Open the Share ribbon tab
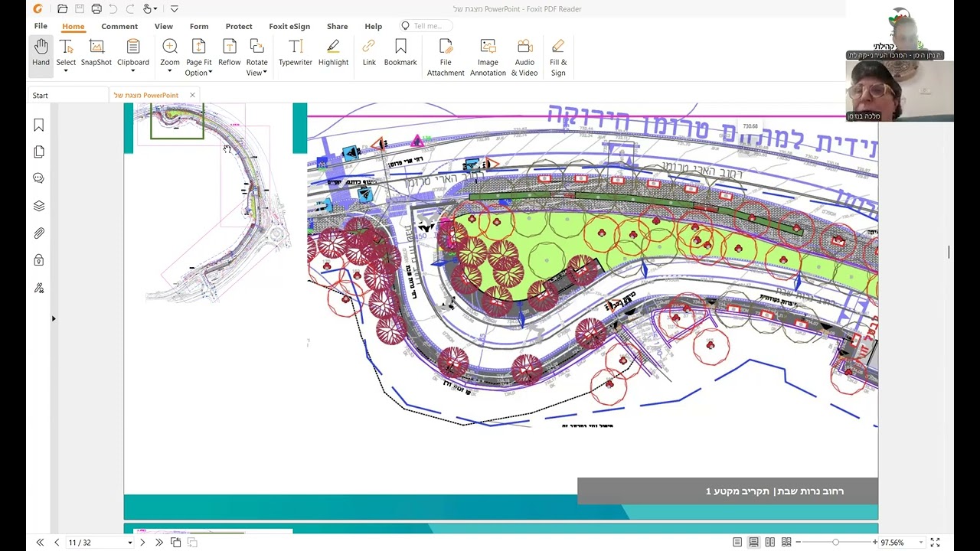 pos(337,26)
